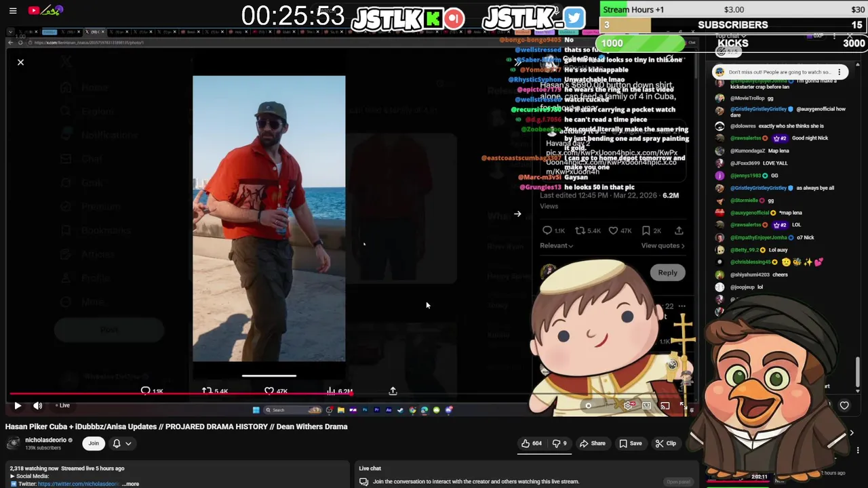Open three-dot menu on chat banner
This screenshot has height=488, width=868.
[x=840, y=72]
